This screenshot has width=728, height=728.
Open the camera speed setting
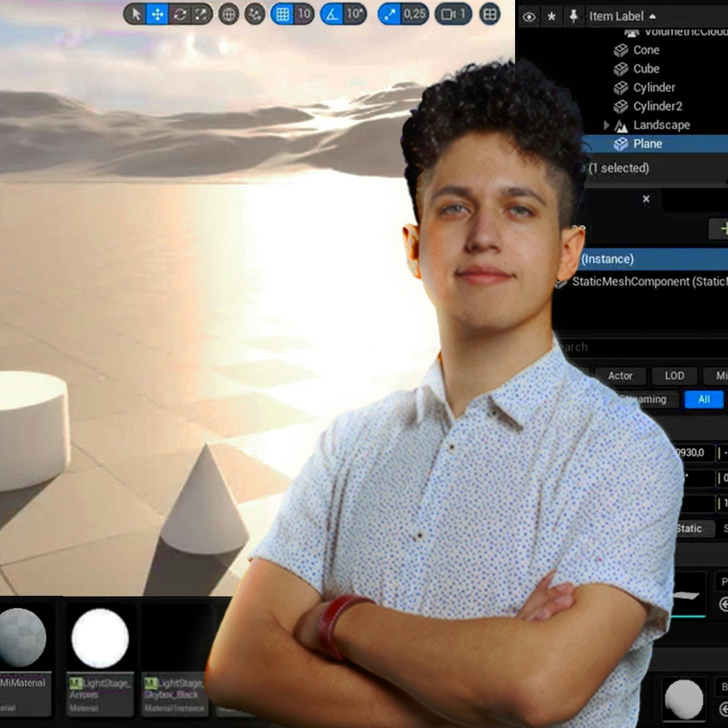pyautogui.click(x=453, y=14)
